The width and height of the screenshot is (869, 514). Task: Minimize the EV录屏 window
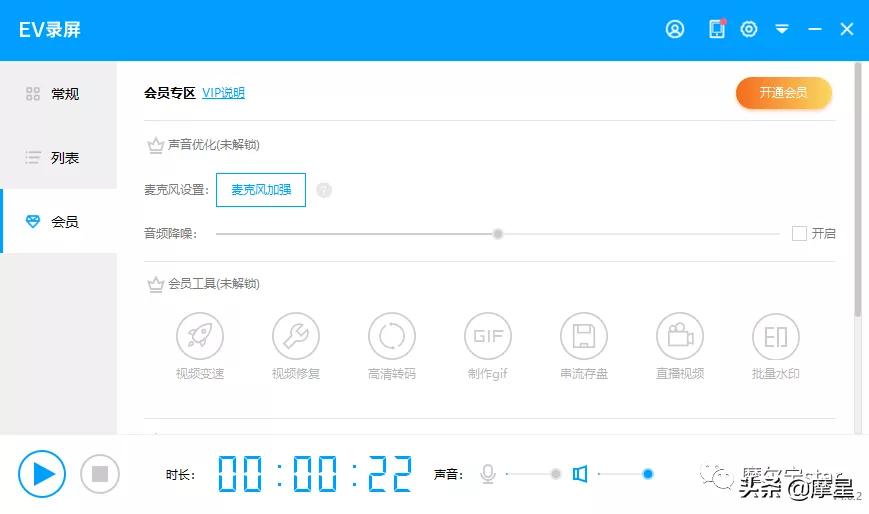(815, 29)
